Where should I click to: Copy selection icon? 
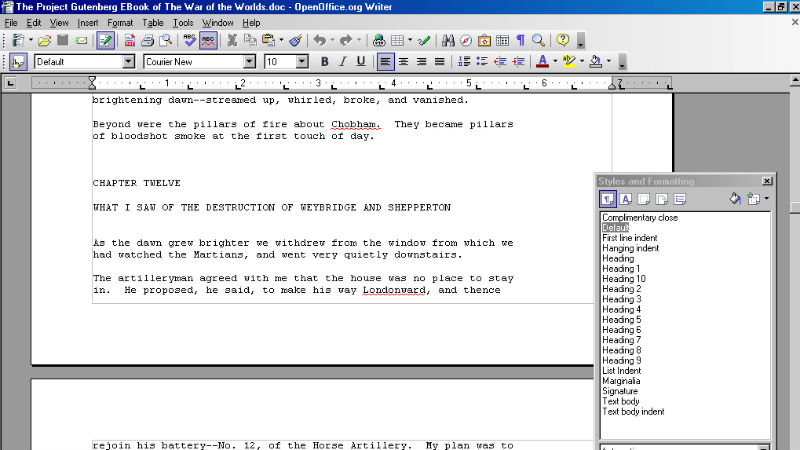[x=250, y=40]
